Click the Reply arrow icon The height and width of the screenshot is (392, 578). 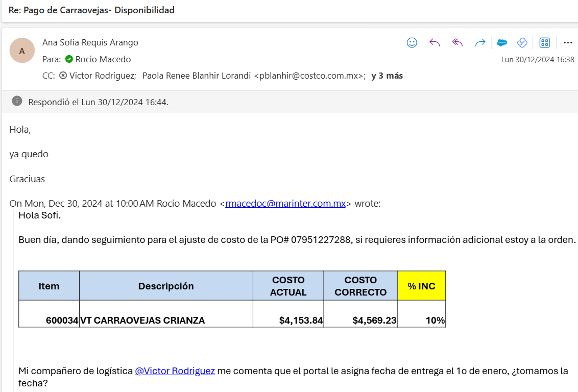(435, 43)
